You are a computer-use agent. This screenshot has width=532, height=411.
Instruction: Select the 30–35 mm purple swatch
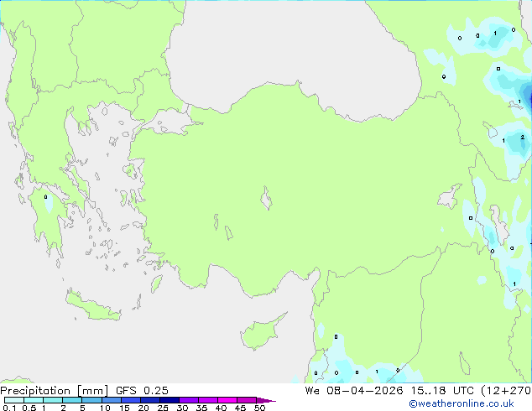point(188,400)
